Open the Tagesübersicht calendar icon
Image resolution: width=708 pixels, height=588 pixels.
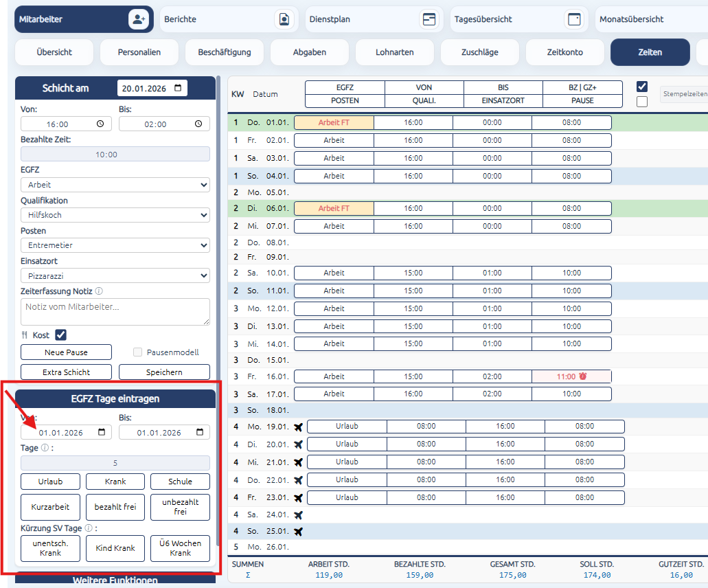574,19
